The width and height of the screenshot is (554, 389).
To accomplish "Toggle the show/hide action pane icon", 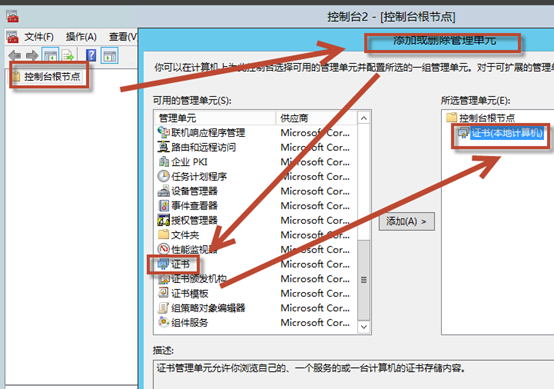I will (110, 55).
